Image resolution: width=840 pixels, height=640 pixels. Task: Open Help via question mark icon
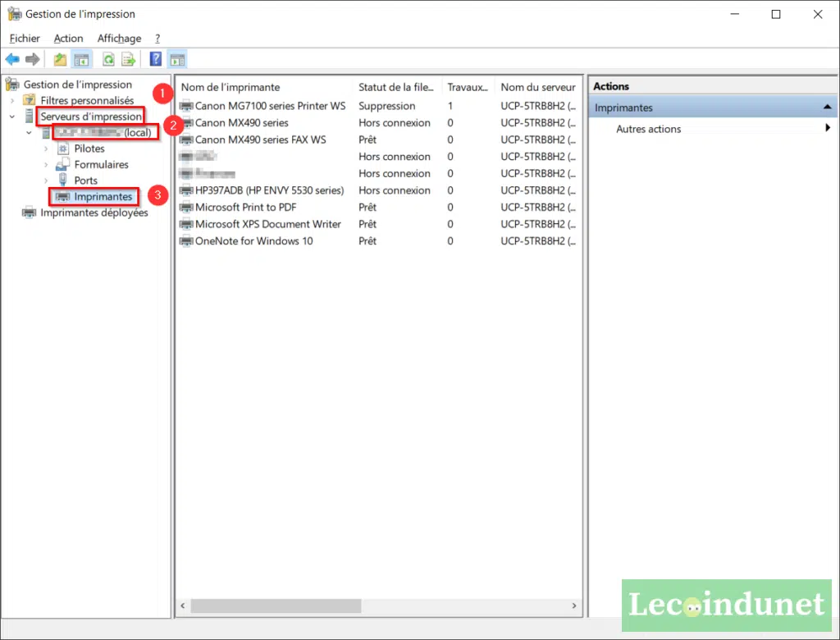pyautogui.click(x=155, y=59)
